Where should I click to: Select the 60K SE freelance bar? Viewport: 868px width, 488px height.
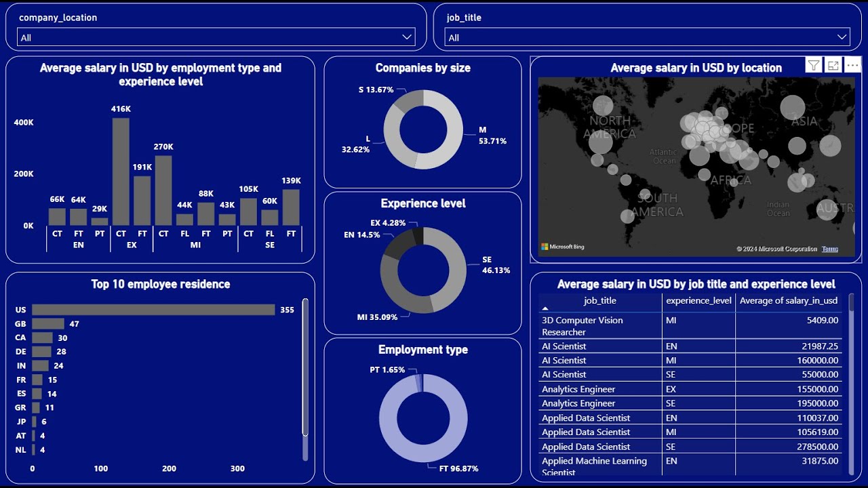click(270, 218)
